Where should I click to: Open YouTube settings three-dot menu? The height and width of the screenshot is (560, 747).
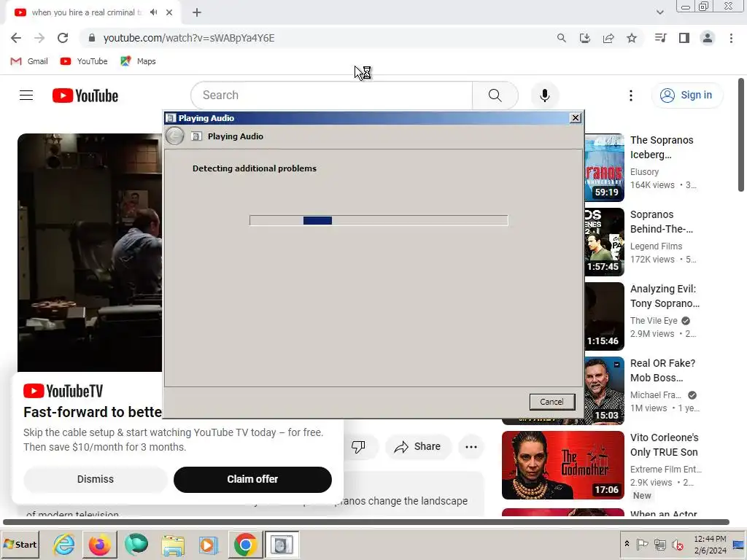tap(631, 96)
